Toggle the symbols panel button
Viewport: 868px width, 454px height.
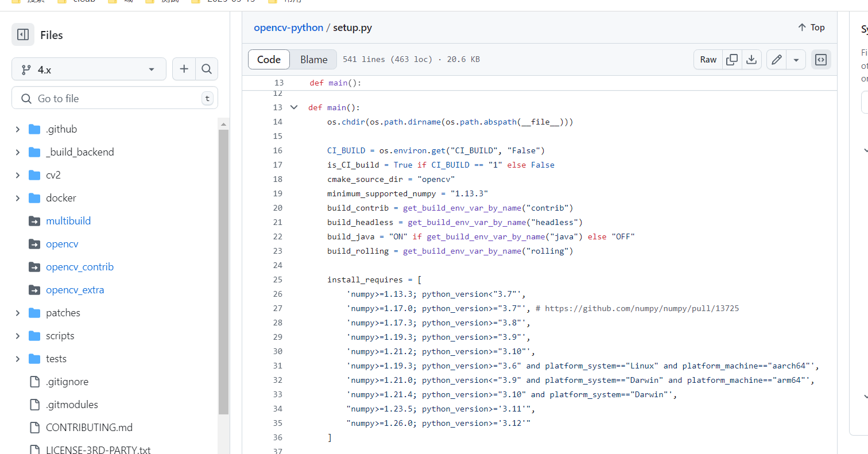pyautogui.click(x=821, y=60)
